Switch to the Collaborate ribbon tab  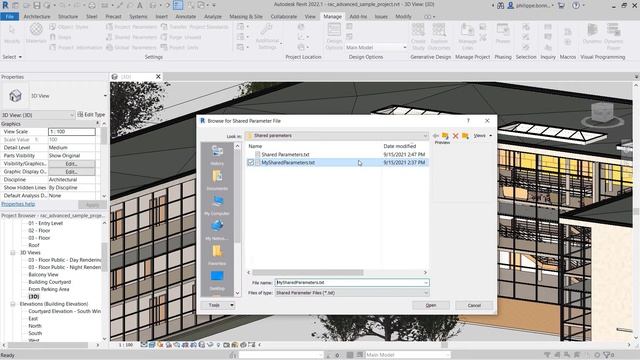(284, 17)
